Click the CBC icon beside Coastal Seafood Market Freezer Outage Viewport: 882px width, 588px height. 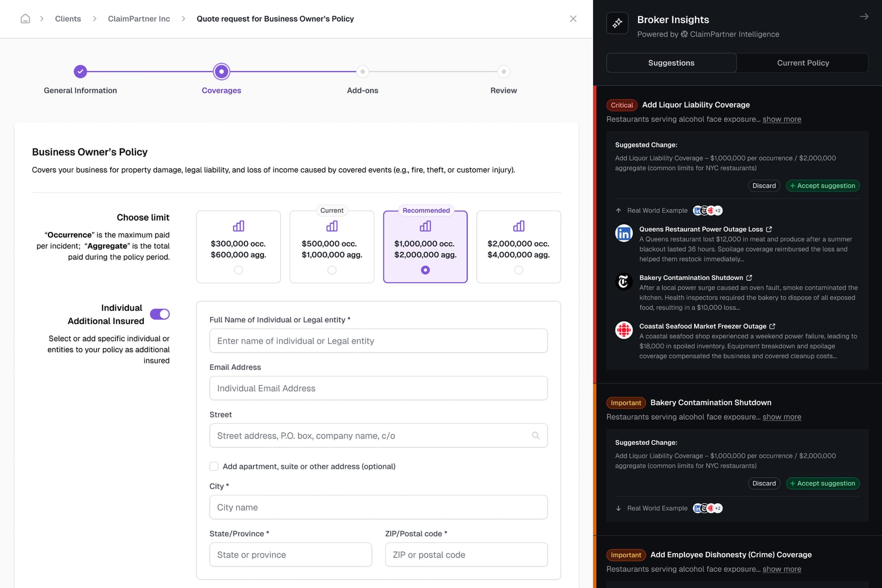(x=623, y=330)
